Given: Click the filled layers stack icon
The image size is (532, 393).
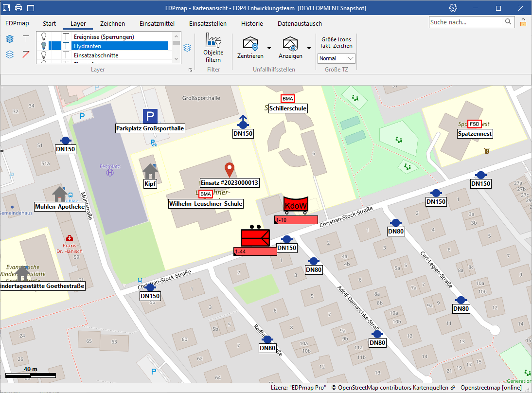Looking at the screenshot, I should 10,39.
